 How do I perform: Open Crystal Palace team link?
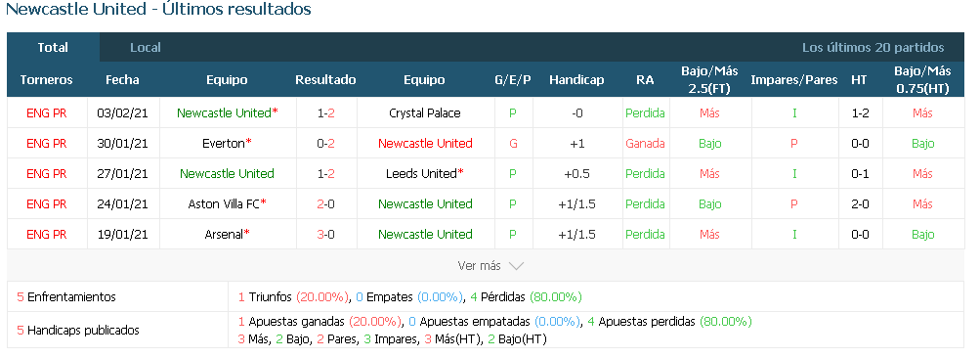click(x=425, y=113)
